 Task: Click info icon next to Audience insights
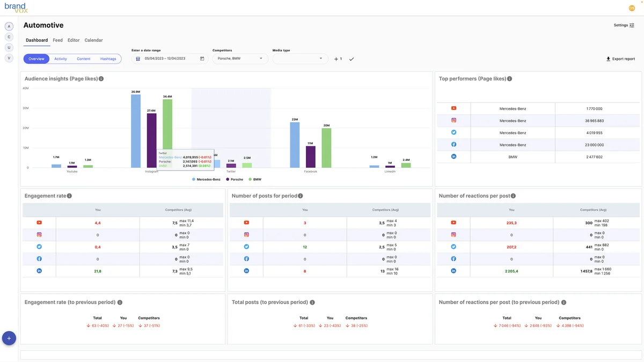pos(101,79)
